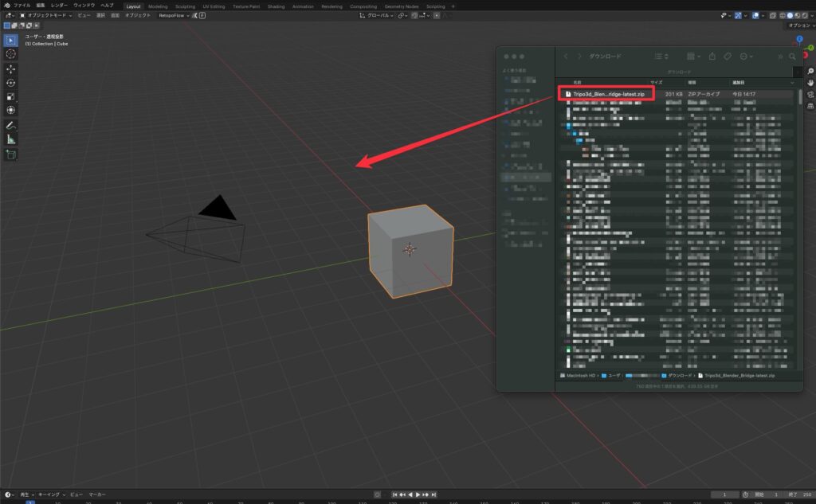Screen dimensions: 816x504
Task: Switch to the Sculpting workspace tab
Action: click(x=186, y=6)
